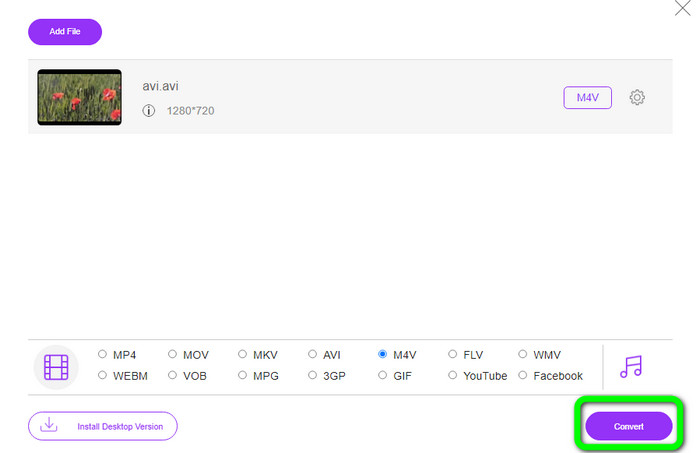
Task: Select WMV radio button
Action: click(x=523, y=354)
